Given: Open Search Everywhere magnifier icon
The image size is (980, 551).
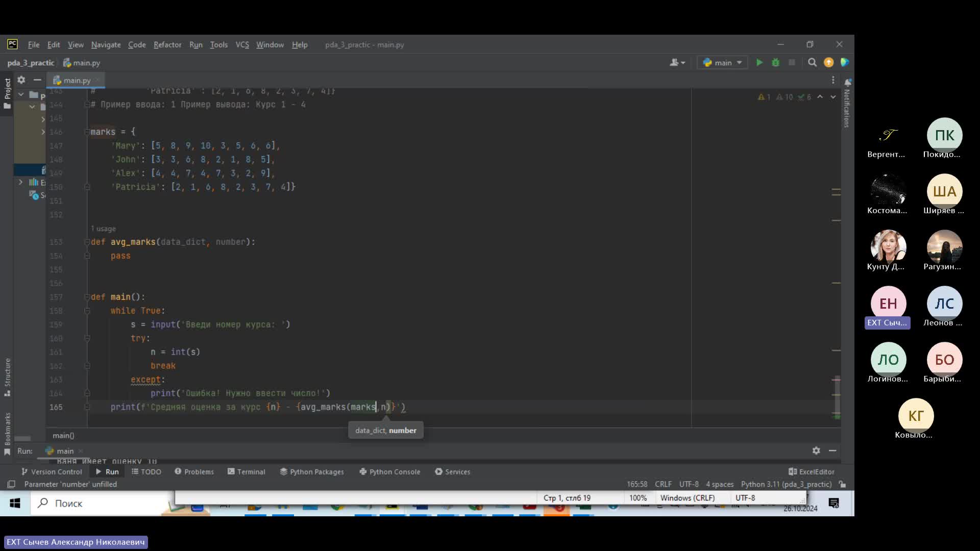Looking at the screenshot, I should 812,62.
